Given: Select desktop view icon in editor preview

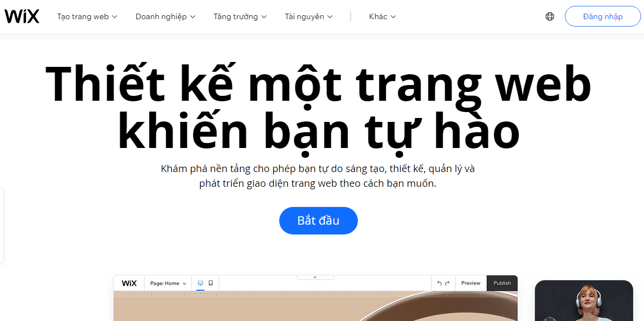Looking at the screenshot, I should tap(200, 283).
